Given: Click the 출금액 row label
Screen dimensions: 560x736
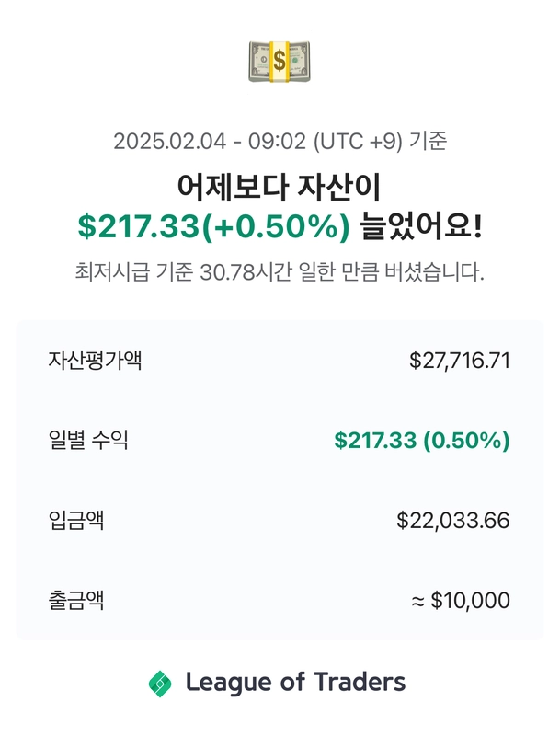Looking at the screenshot, I should (x=76, y=600).
